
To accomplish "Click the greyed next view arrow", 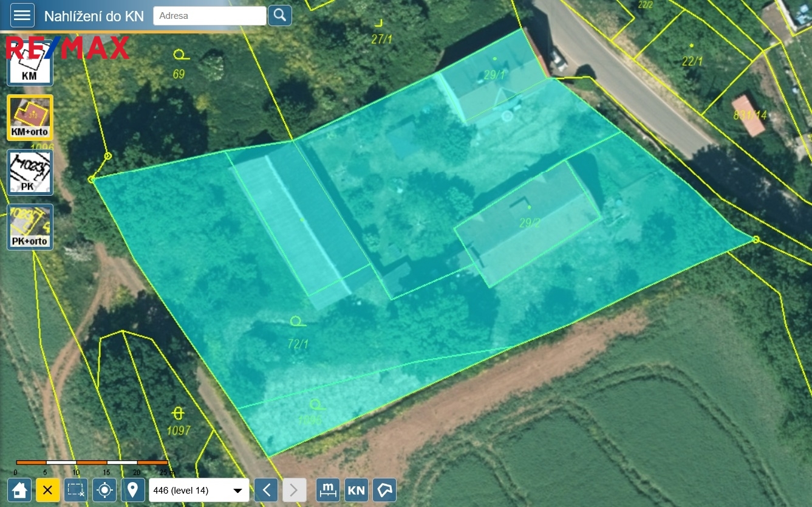I will [x=294, y=490].
